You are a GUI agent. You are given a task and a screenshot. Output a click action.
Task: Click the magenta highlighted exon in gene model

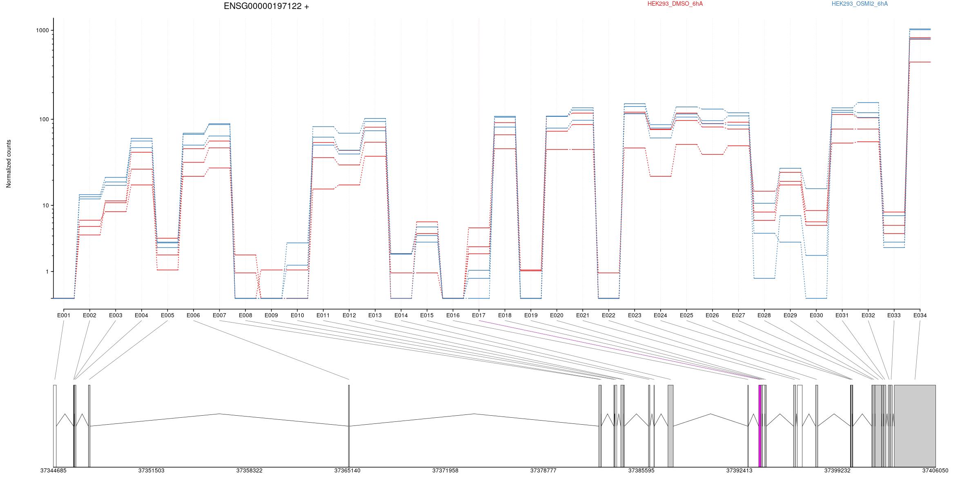[x=760, y=426]
